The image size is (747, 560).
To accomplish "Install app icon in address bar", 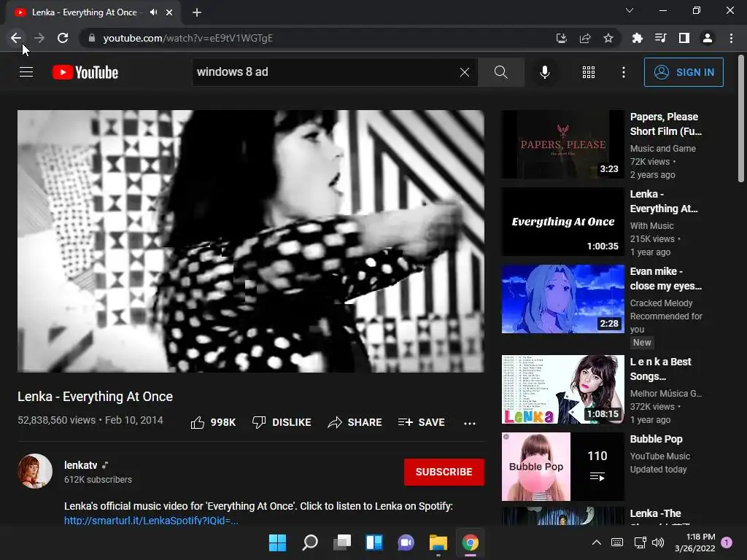I will coord(561,38).
